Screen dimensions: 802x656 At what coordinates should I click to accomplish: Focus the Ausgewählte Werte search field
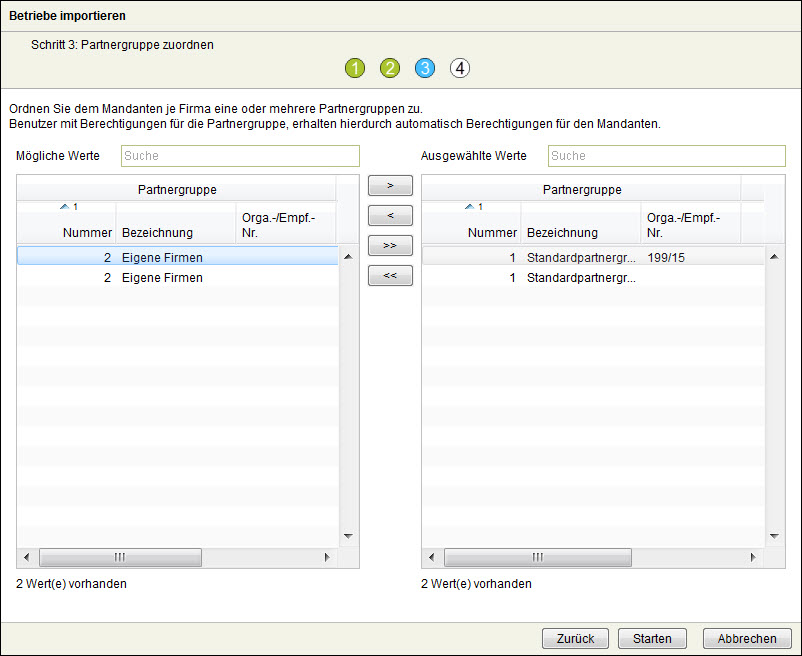pyautogui.click(x=666, y=156)
